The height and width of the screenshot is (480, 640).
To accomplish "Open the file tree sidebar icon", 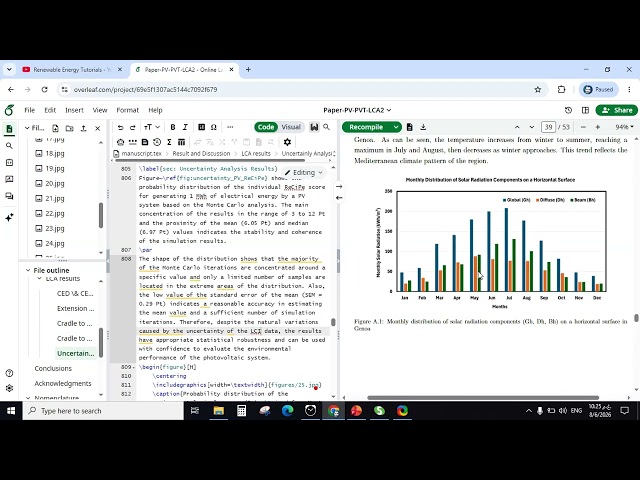I will pos(9,129).
